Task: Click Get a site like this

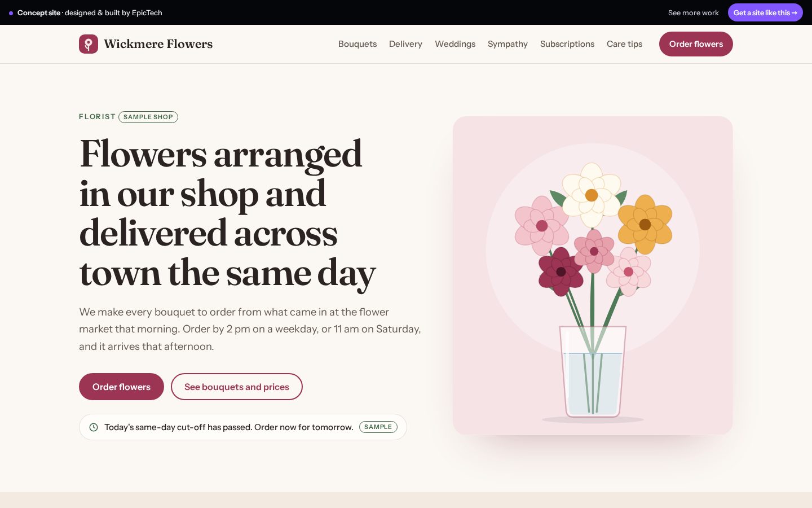Action: pyautogui.click(x=765, y=12)
